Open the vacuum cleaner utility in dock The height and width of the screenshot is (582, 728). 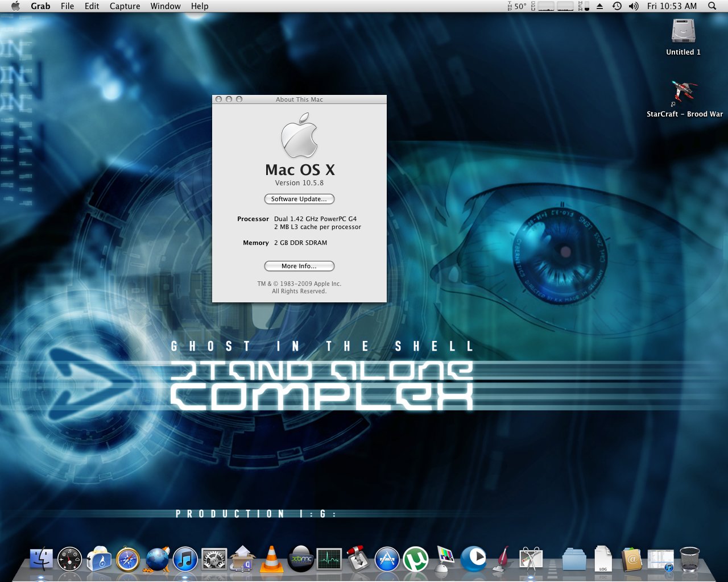point(502,560)
